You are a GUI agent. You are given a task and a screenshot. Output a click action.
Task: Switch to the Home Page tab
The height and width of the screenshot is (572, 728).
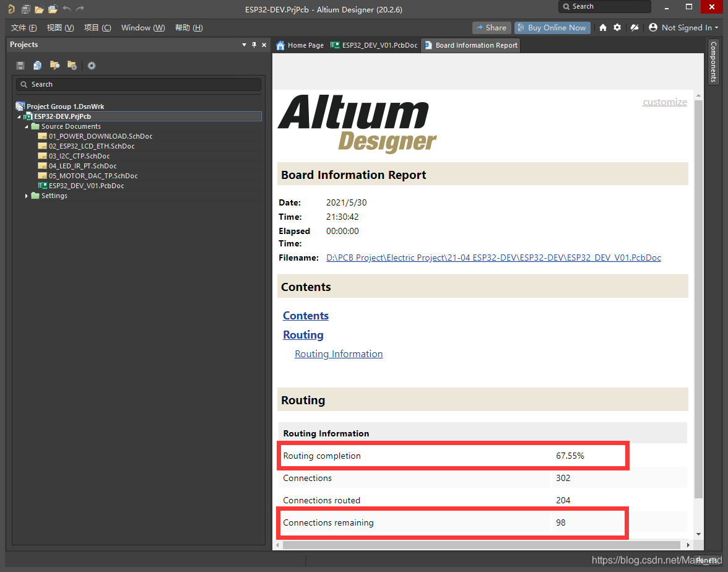click(x=300, y=45)
